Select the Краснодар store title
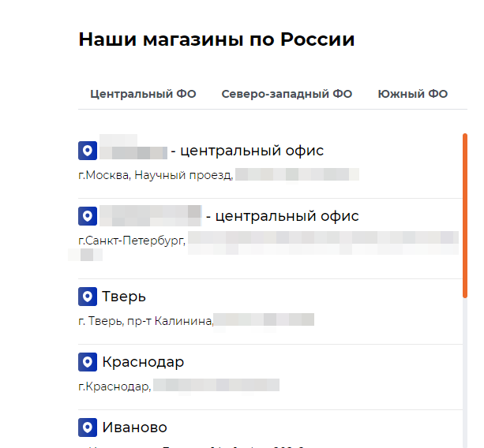484x448 pixels. pos(143,362)
